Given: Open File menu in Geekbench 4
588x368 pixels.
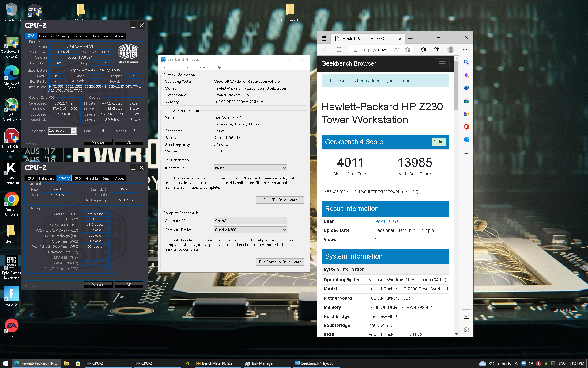Looking at the screenshot, I should [x=163, y=67].
